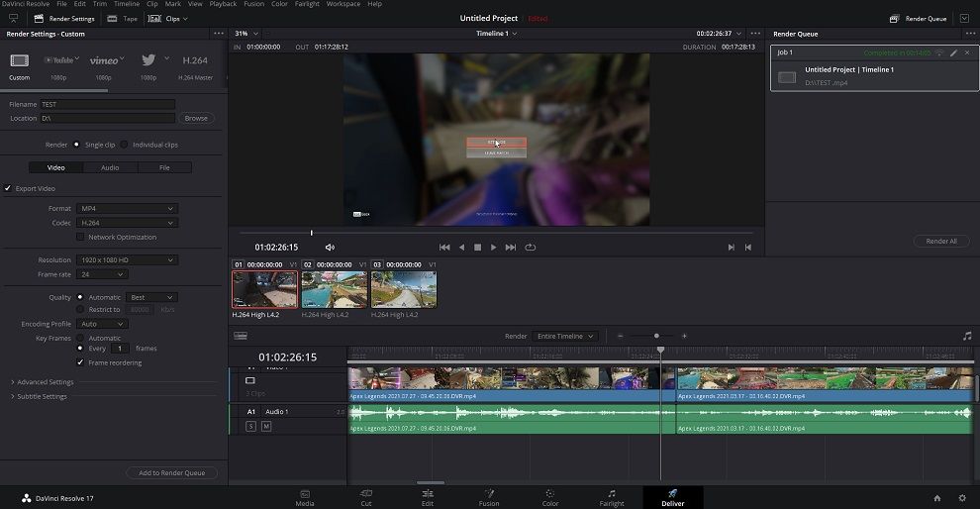Jump to first frame in viewer
Screen dimensions: 980x509
(x=444, y=247)
